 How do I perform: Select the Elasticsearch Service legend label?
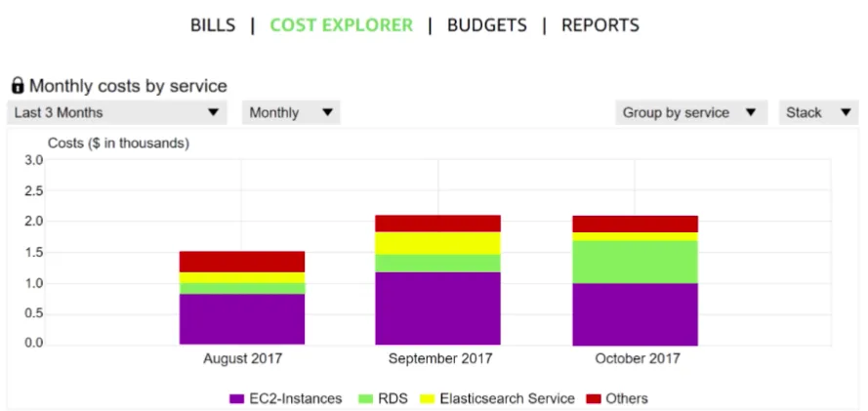click(x=507, y=399)
